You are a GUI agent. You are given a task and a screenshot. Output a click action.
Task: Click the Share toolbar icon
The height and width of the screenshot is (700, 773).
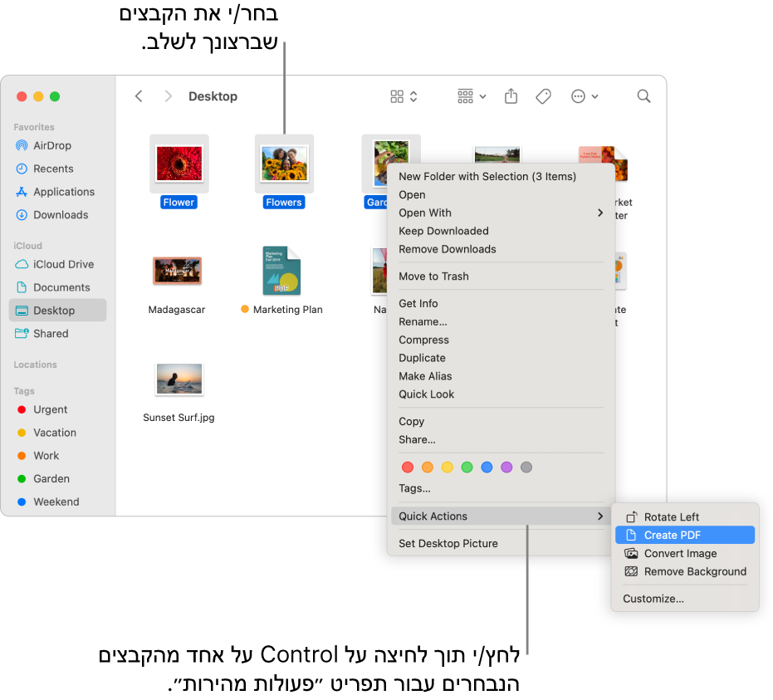(x=511, y=96)
